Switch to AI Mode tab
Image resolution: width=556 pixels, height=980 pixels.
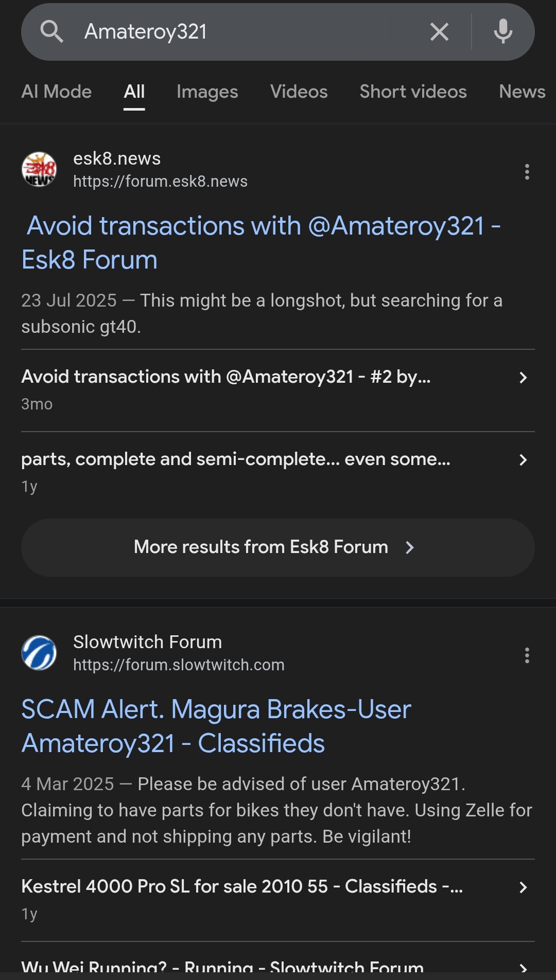[x=57, y=92]
